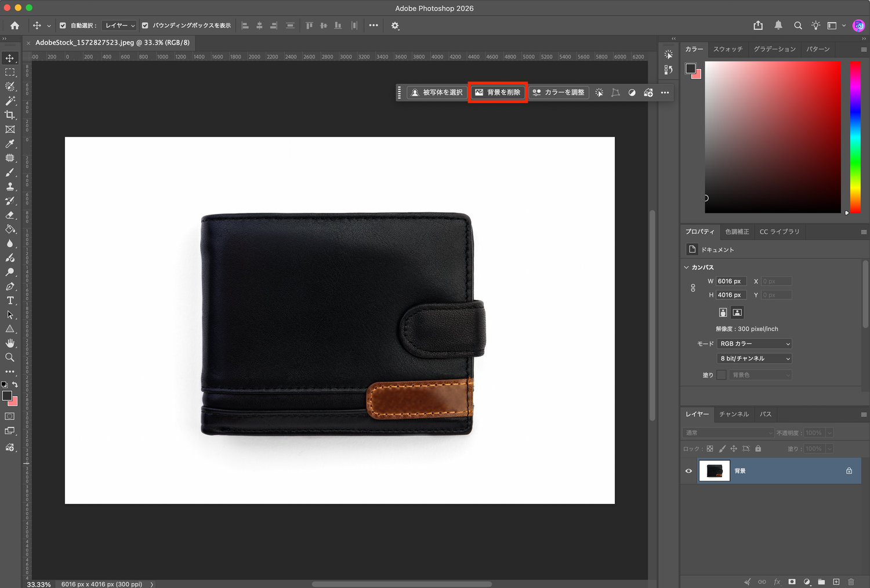
Task: Select the Paint Bucket tool
Action: tap(10, 229)
